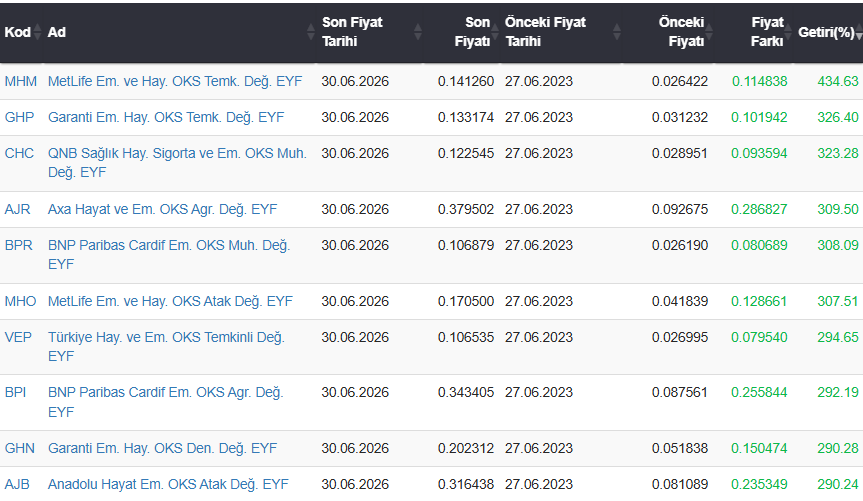Select last price 0.133174
This screenshot has width=863, height=501.
pyautogui.click(x=466, y=117)
